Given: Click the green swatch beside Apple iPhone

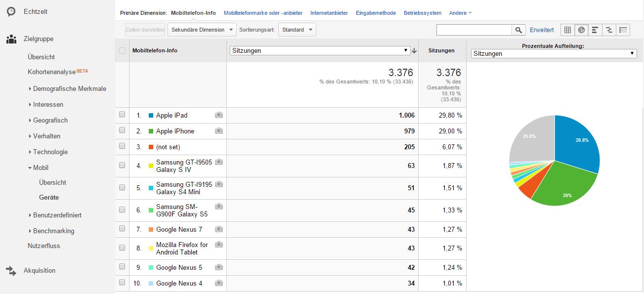Looking at the screenshot, I should [150, 131].
